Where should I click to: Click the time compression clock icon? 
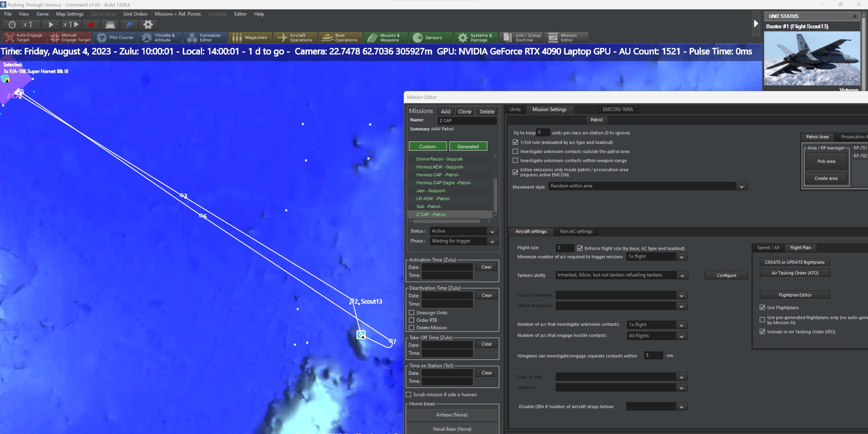pyautogui.click(x=12, y=25)
